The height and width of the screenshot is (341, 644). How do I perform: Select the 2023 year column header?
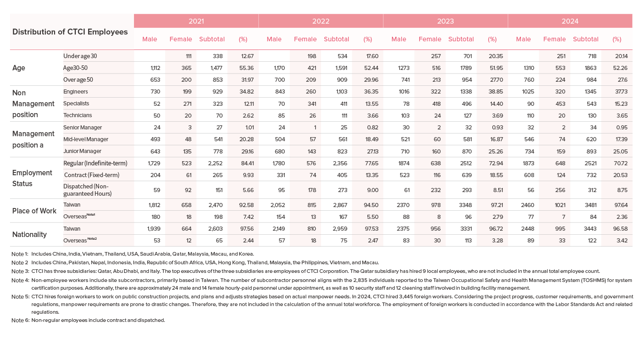point(446,21)
